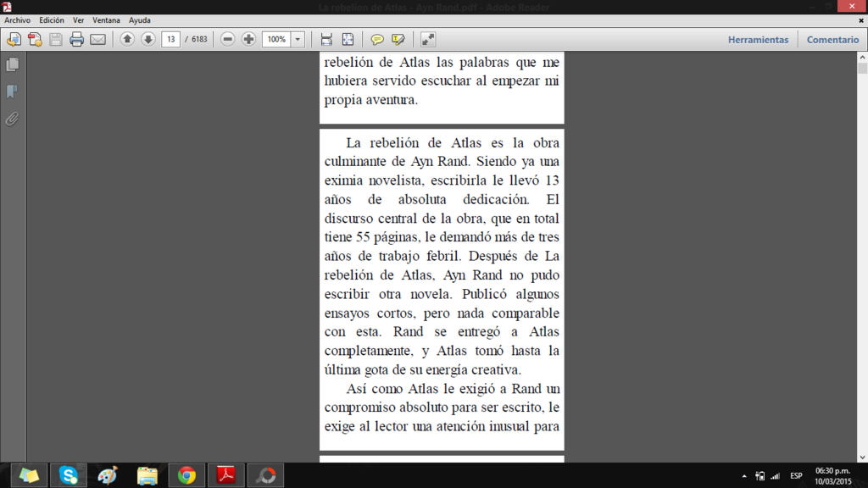Click the vertical scrollbar thumb

862,69
